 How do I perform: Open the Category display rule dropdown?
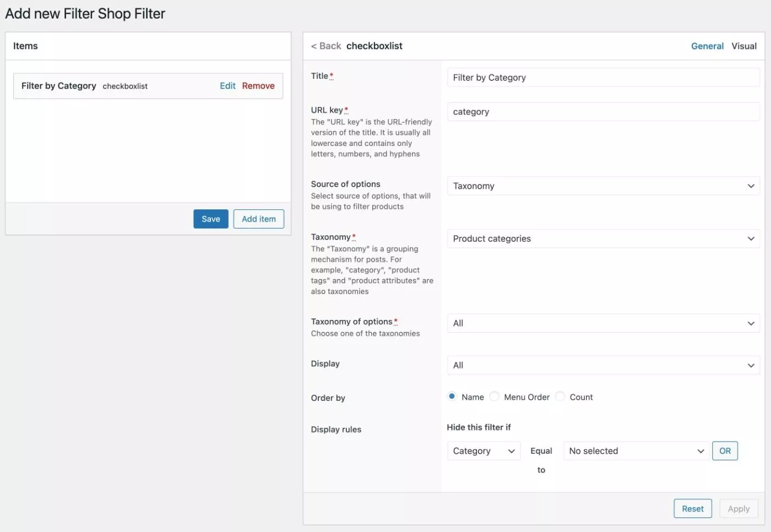coord(484,451)
